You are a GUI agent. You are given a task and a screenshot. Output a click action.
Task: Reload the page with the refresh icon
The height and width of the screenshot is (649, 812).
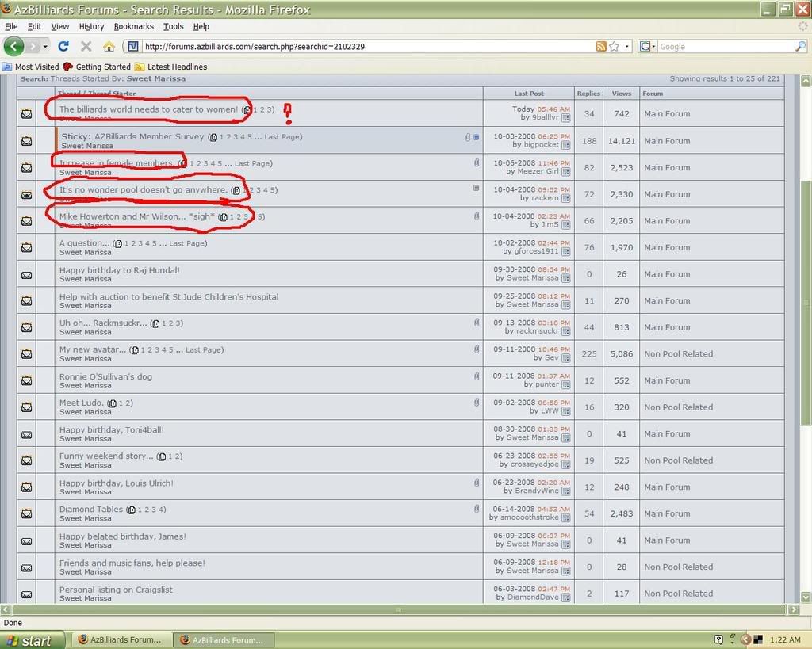(63, 46)
